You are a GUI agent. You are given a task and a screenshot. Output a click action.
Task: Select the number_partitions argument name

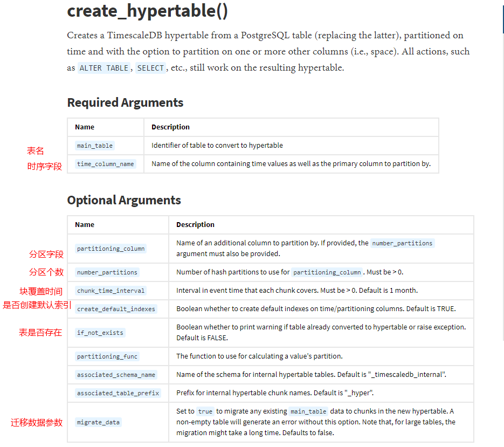click(107, 272)
